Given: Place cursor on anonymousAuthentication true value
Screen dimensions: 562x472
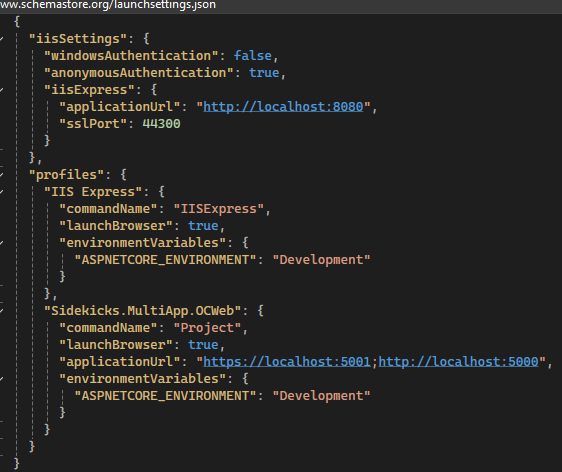Looking at the screenshot, I should 264,73.
